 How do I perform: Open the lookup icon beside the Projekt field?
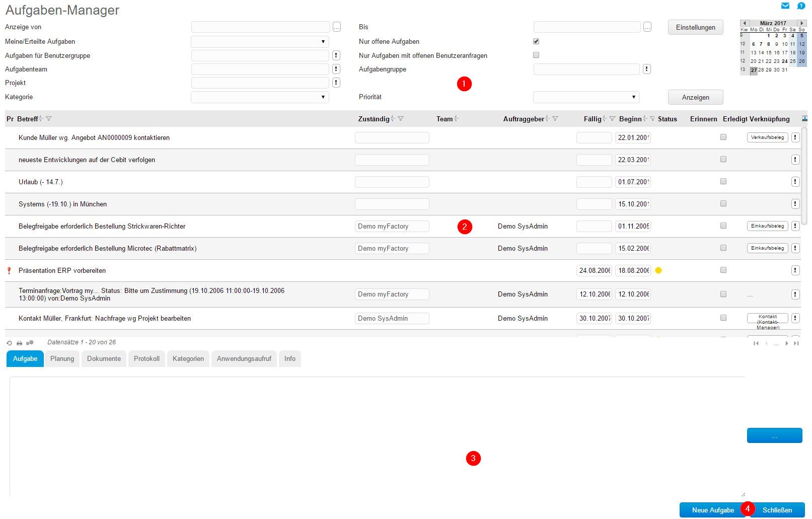point(336,83)
